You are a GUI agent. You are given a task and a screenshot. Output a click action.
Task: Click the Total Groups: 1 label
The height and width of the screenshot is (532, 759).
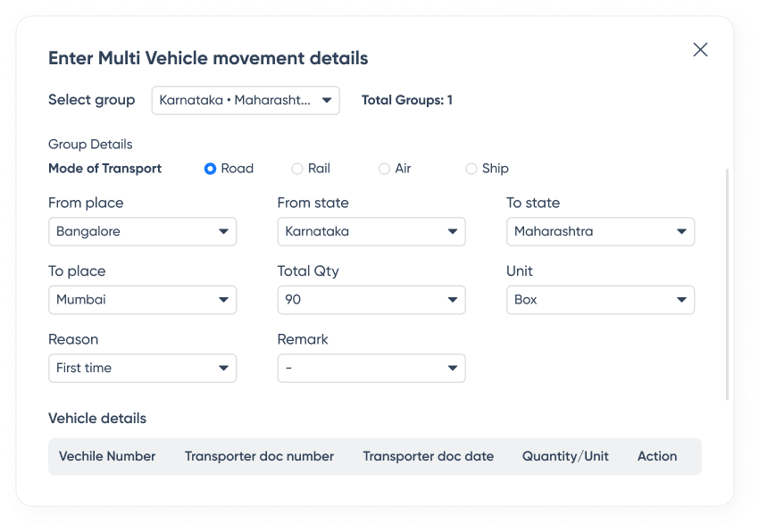(407, 100)
